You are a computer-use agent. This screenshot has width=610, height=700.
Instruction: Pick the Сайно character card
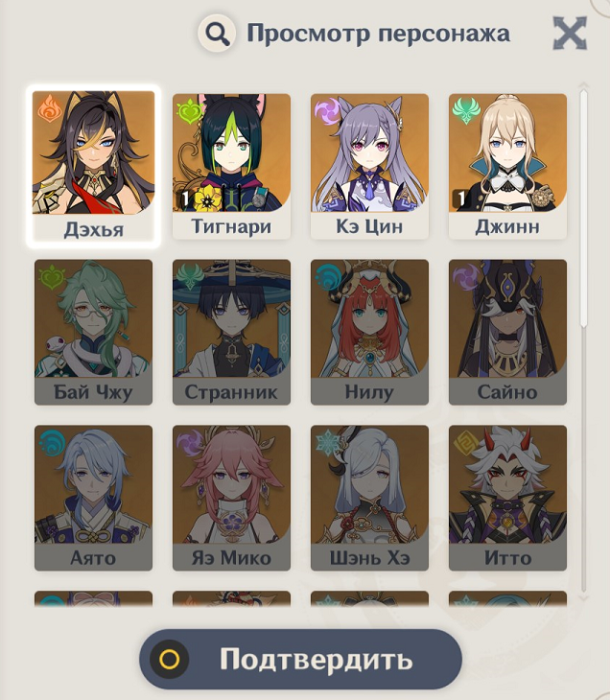click(507, 332)
